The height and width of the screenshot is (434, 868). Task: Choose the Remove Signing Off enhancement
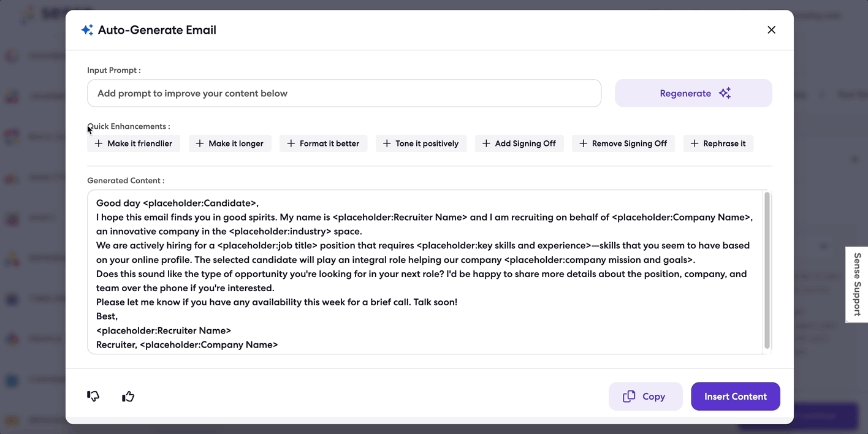pos(623,143)
